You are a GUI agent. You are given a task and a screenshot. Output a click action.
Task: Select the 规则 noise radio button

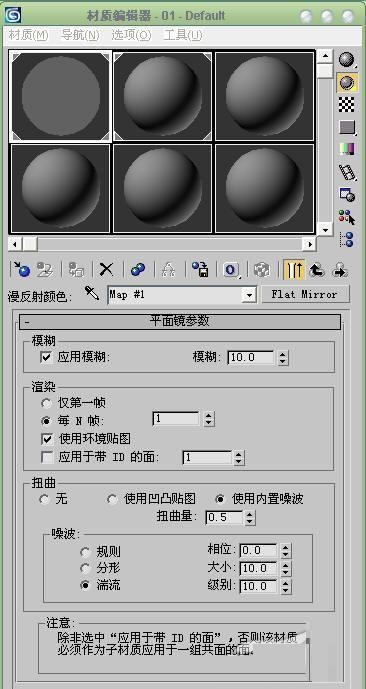pyautogui.click(x=85, y=552)
